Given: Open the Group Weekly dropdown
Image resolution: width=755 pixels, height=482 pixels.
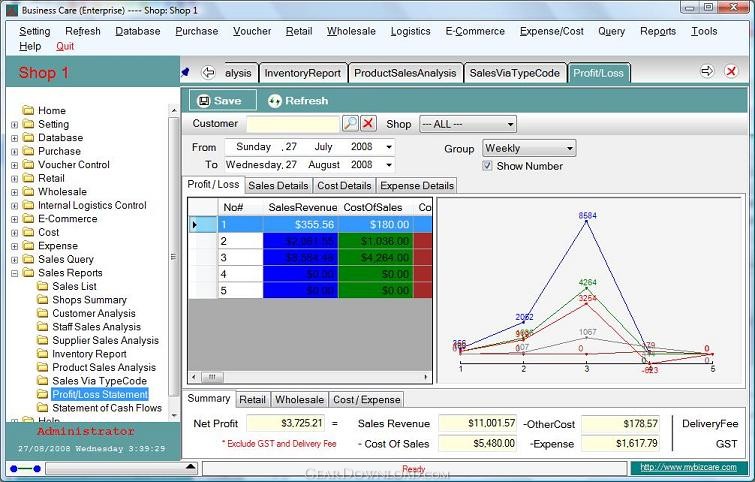Looking at the screenshot, I should [x=529, y=148].
